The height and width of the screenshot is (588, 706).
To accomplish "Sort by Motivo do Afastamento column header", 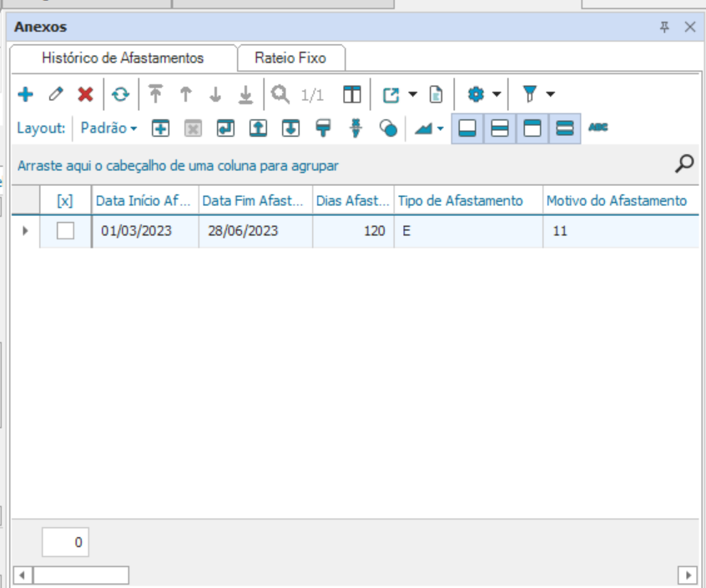I will (x=621, y=201).
